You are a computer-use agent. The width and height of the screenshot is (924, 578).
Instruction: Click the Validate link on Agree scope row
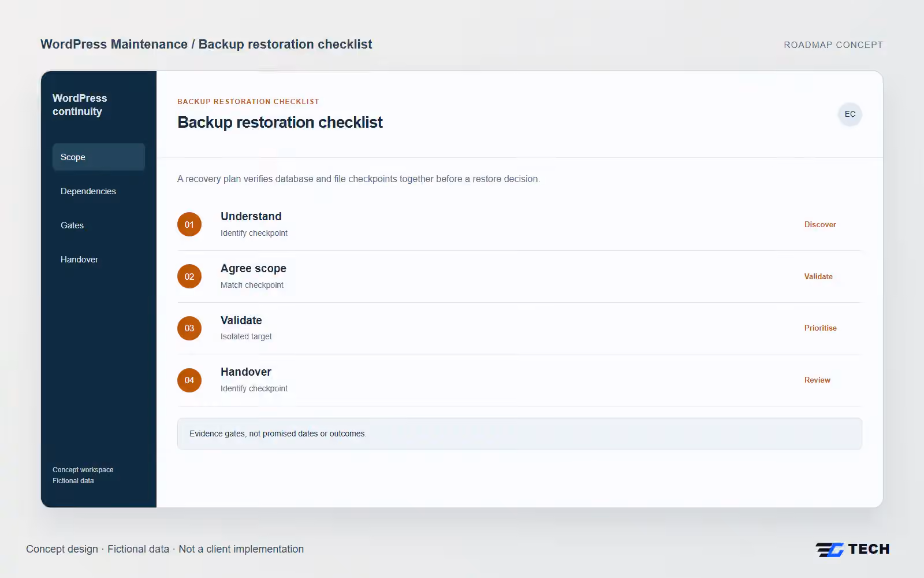point(818,276)
